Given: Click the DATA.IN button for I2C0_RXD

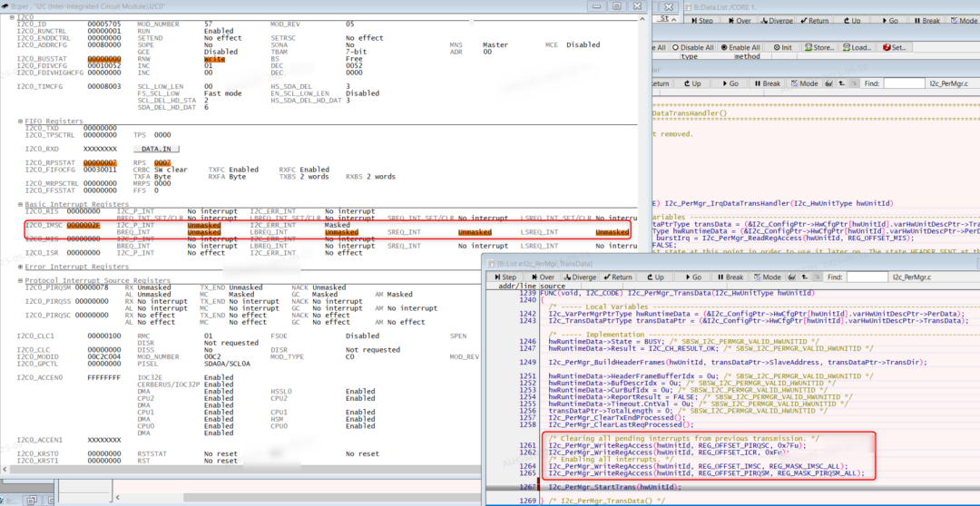Looking at the screenshot, I should click(x=156, y=150).
